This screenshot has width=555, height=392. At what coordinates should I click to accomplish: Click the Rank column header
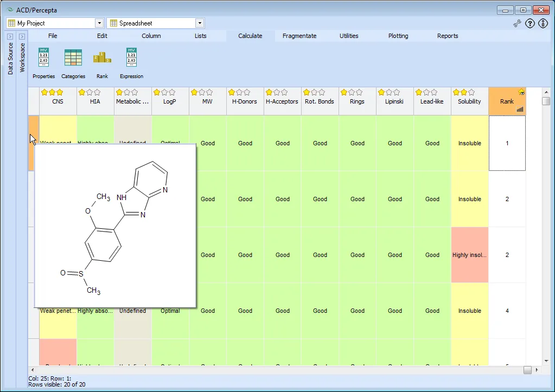[x=507, y=101]
